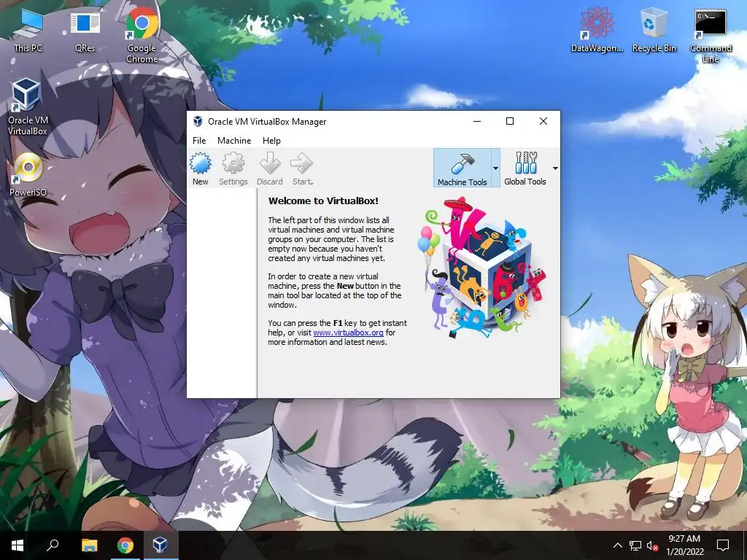Open the Help menu

tap(271, 141)
